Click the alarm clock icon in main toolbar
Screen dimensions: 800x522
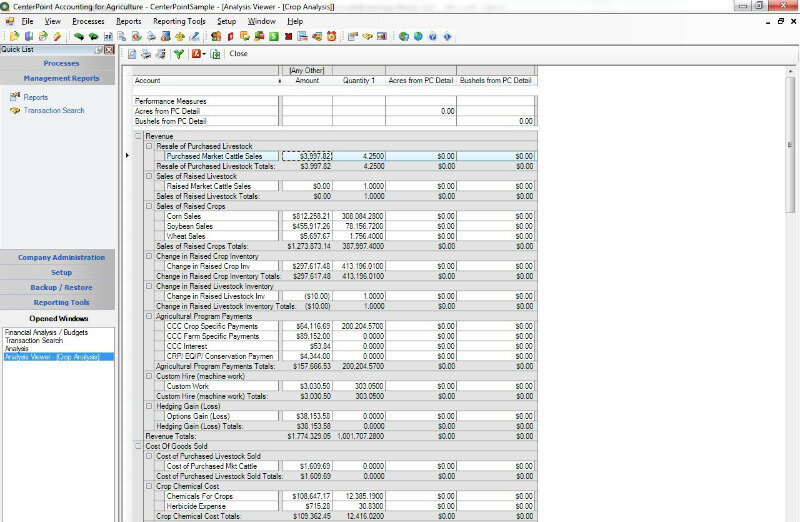[x=331, y=36]
